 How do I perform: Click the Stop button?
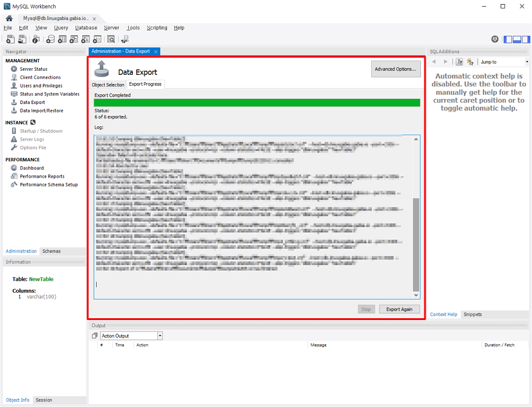(366, 309)
